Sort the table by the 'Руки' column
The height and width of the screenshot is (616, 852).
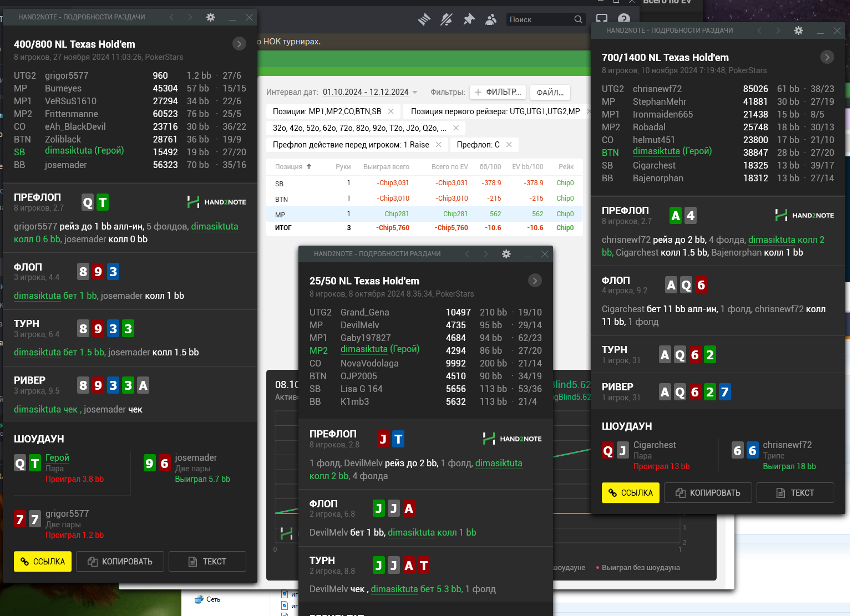point(343,167)
